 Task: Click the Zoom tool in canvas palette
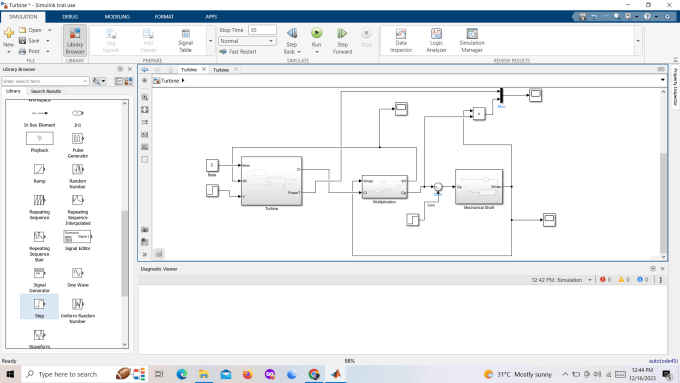(x=145, y=97)
